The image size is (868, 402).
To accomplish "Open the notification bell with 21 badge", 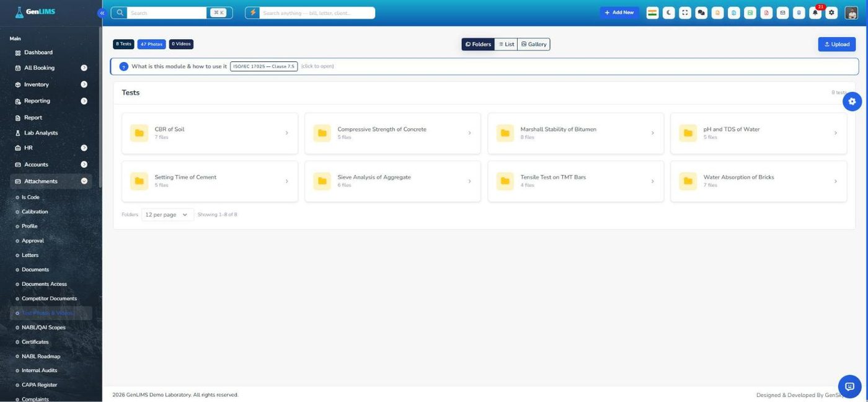I will click(815, 12).
